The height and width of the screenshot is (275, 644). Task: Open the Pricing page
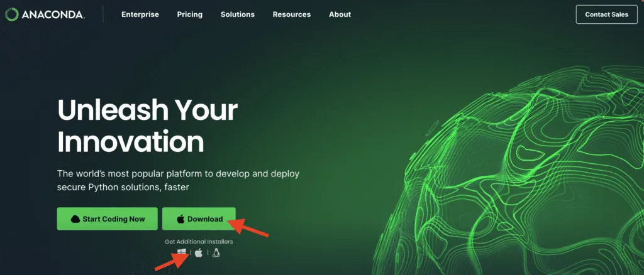click(x=190, y=14)
